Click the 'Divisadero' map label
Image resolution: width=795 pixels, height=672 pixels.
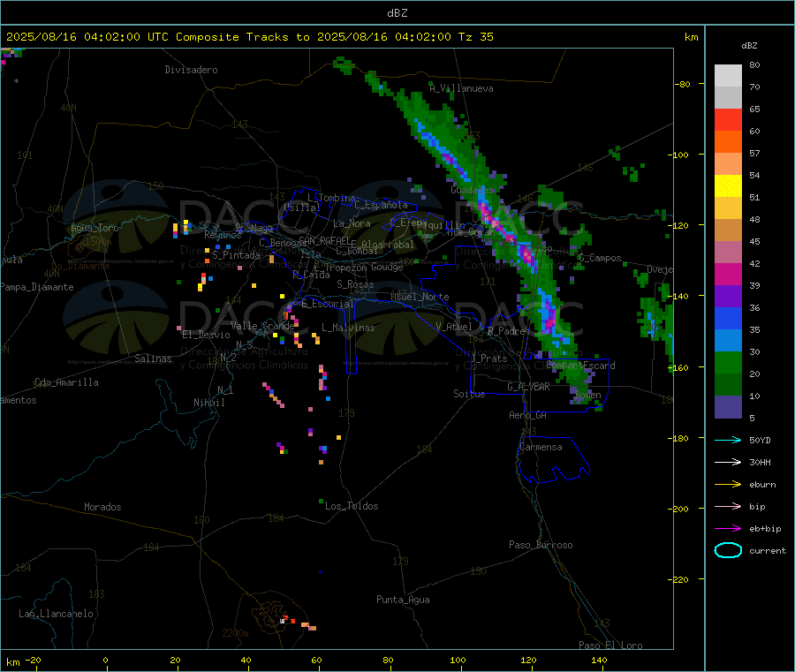point(191,70)
